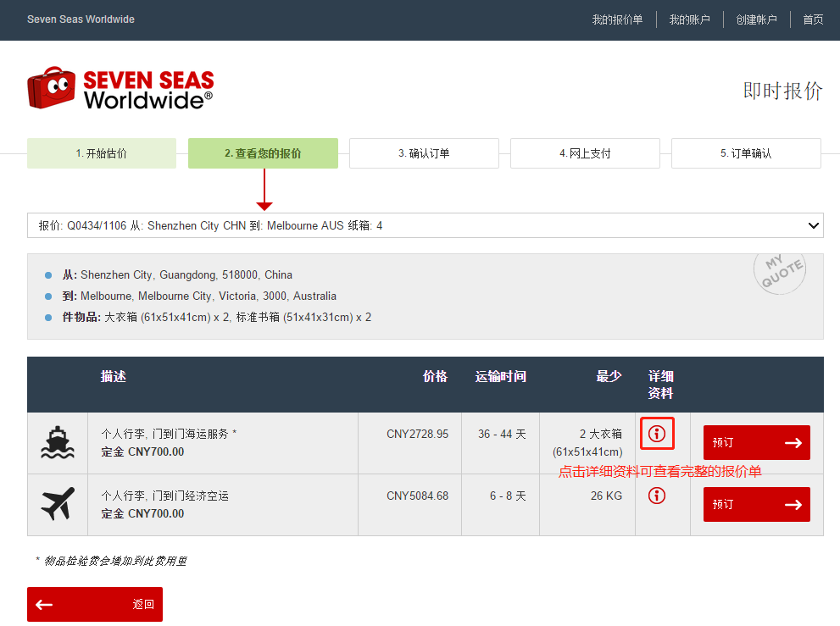
Task: Click the 详细资料 column header
Action: [x=660, y=385]
